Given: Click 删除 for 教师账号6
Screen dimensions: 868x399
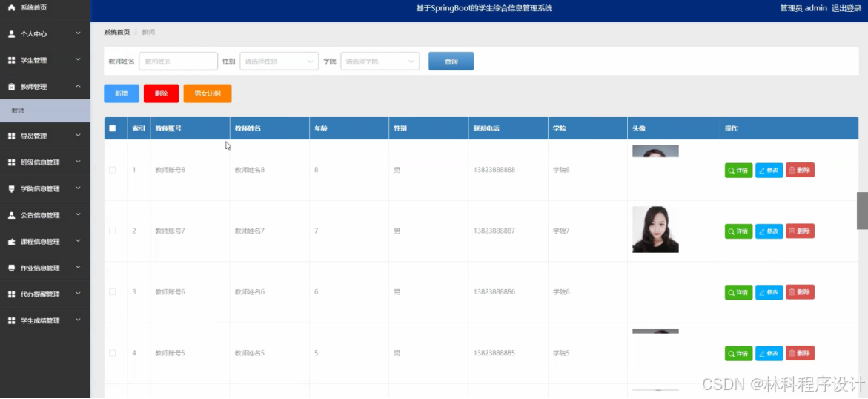Looking at the screenshot, I should pos(800,292).
